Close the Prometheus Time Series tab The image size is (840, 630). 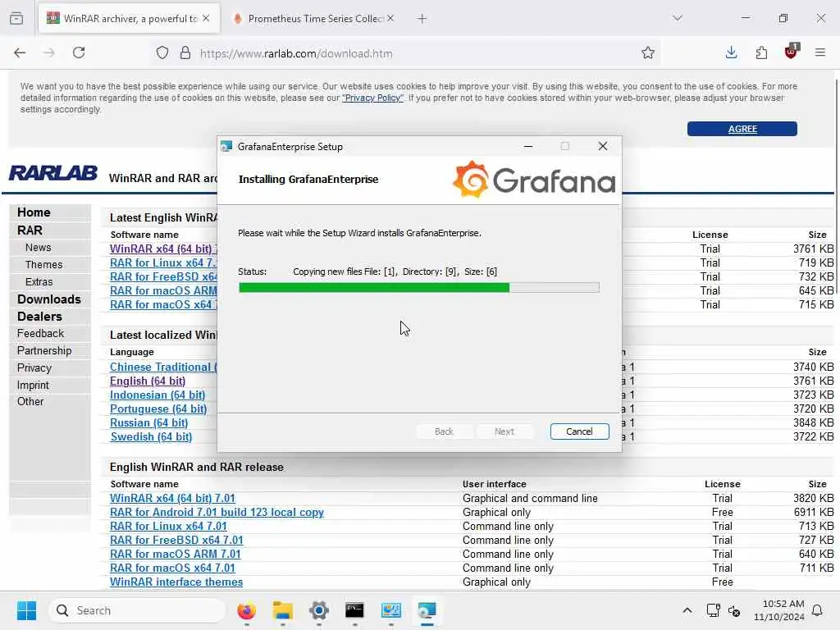point(390,18)
